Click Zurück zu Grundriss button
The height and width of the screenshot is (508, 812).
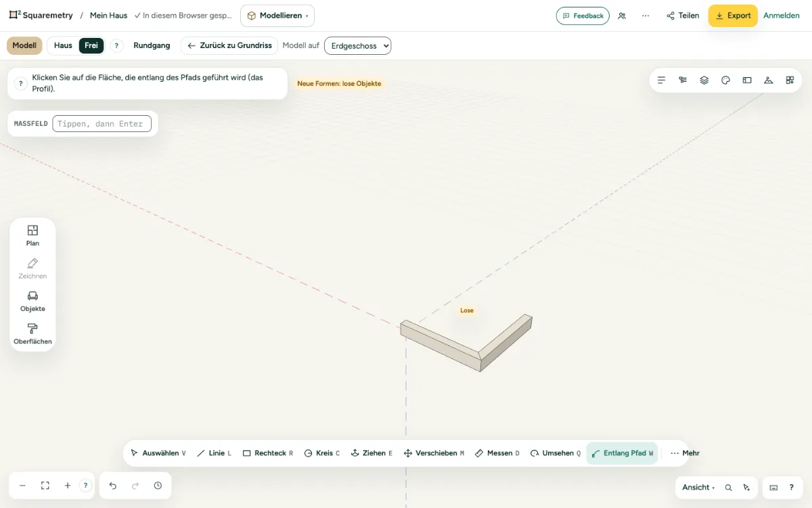[229, 45]
